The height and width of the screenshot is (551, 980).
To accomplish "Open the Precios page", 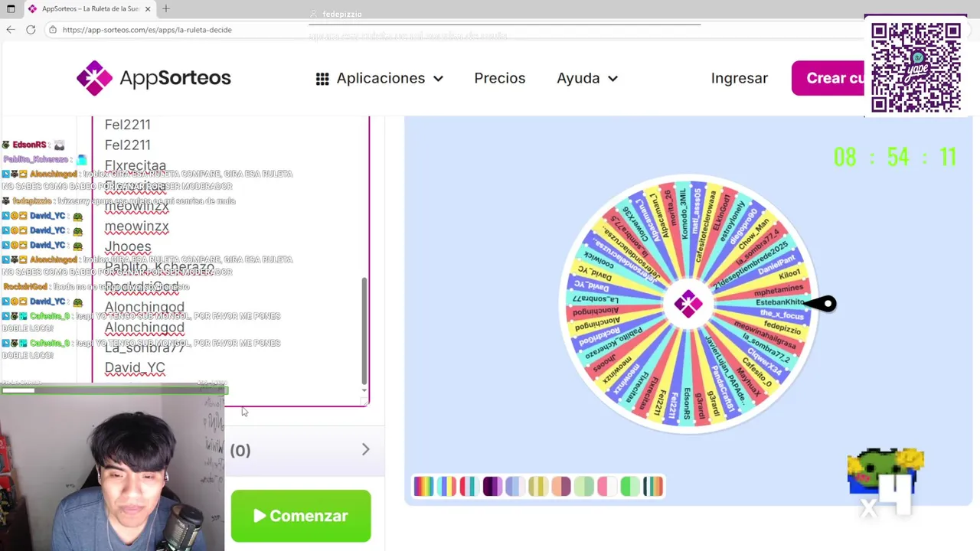I will coord(499,78).
